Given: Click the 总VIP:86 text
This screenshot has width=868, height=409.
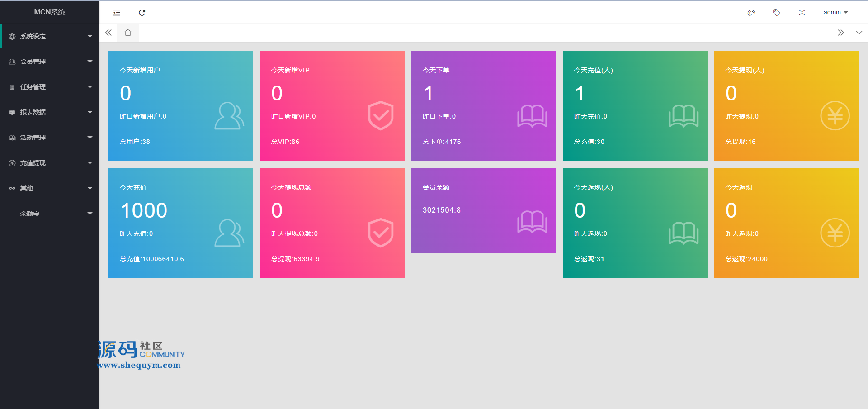Looking at the screenshot, I should click(x=285, y=142).
